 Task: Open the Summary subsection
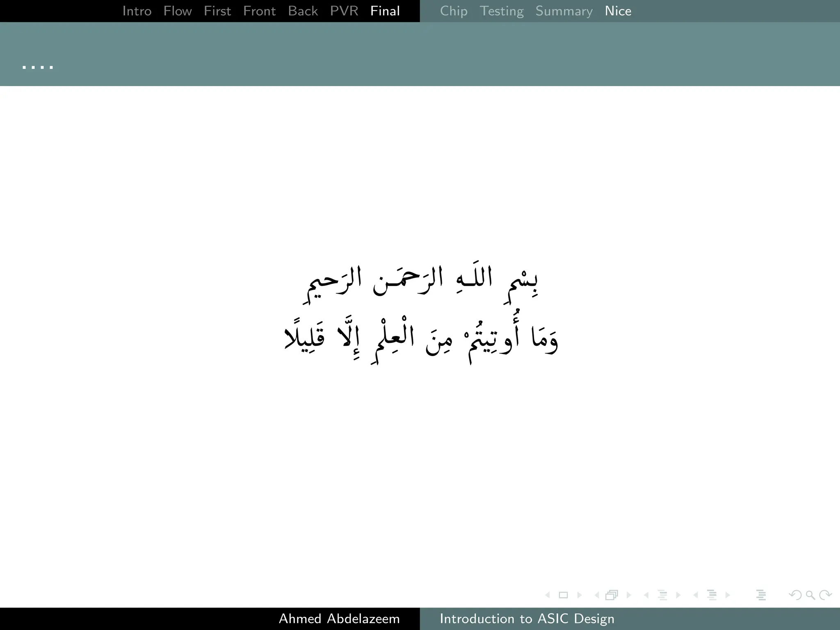tap(564, 11)
